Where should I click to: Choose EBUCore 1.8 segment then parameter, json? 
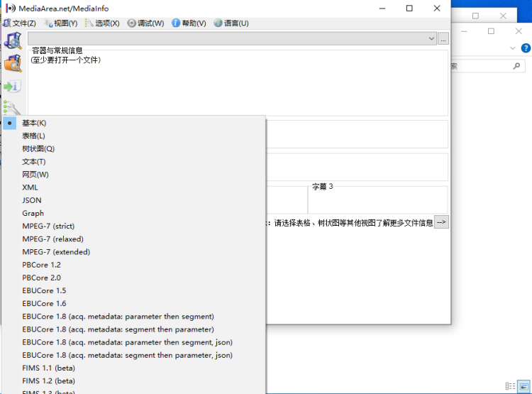[133, 355]
